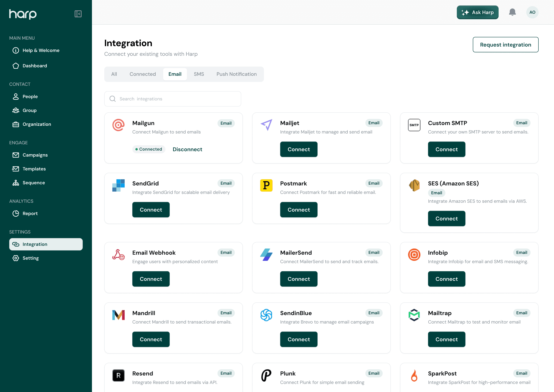554x392 pixels.
Task: Click the Resend R logo icon
Action: [118, 375]
